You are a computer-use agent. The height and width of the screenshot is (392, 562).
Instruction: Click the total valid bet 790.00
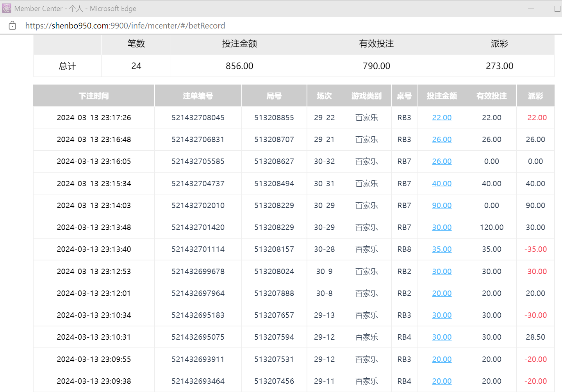(376, 66)
